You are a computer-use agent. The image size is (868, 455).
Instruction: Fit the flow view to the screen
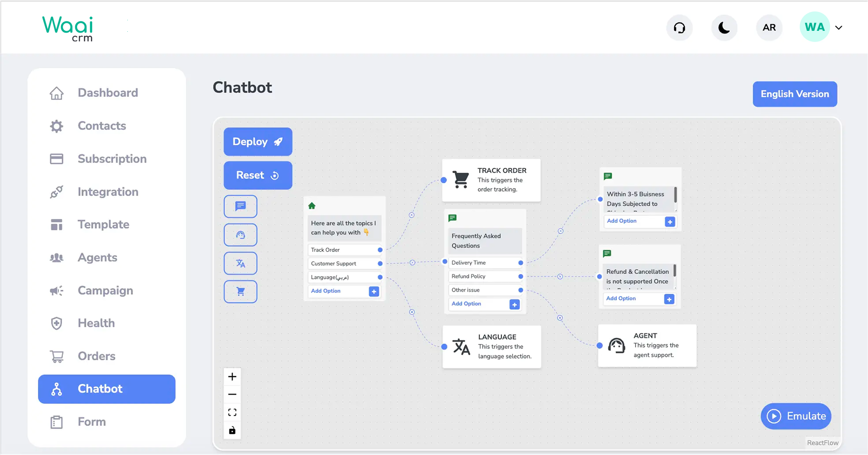pyautogui.click(x=232, y=412)
